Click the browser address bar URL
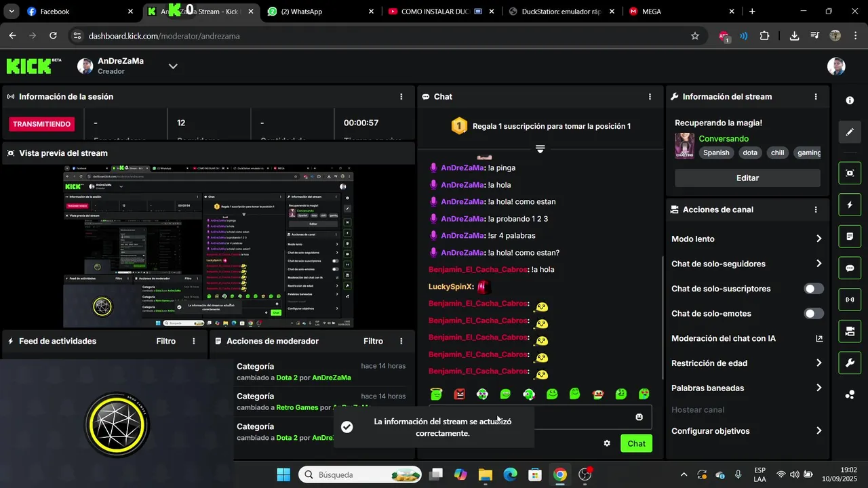Image resolution: width=868 pixels, height=488 pixels. point(164,36)
